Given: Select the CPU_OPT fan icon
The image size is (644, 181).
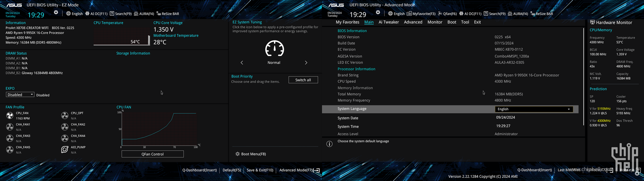Looking at the screenshot, I should click(x=65, y=116).
